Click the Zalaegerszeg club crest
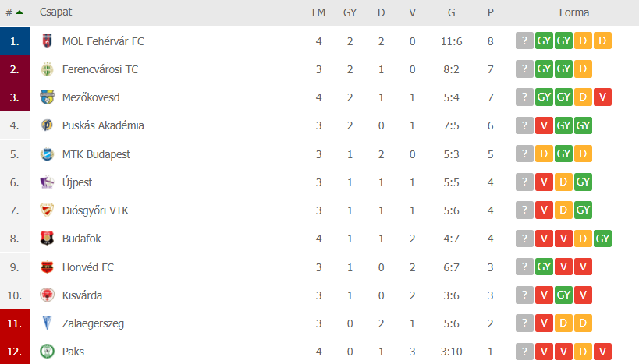 [x=48, y=323]
